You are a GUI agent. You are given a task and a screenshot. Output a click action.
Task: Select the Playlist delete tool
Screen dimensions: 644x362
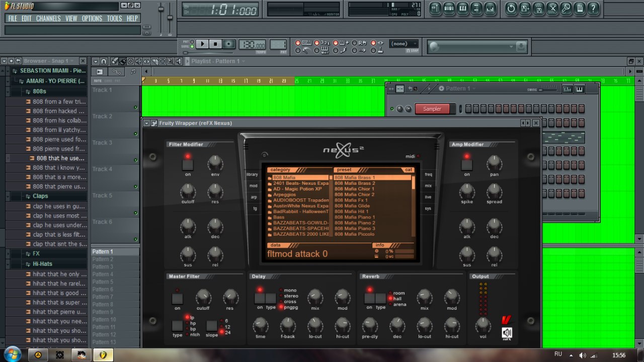pyautogui.click(x=130, y=61)
